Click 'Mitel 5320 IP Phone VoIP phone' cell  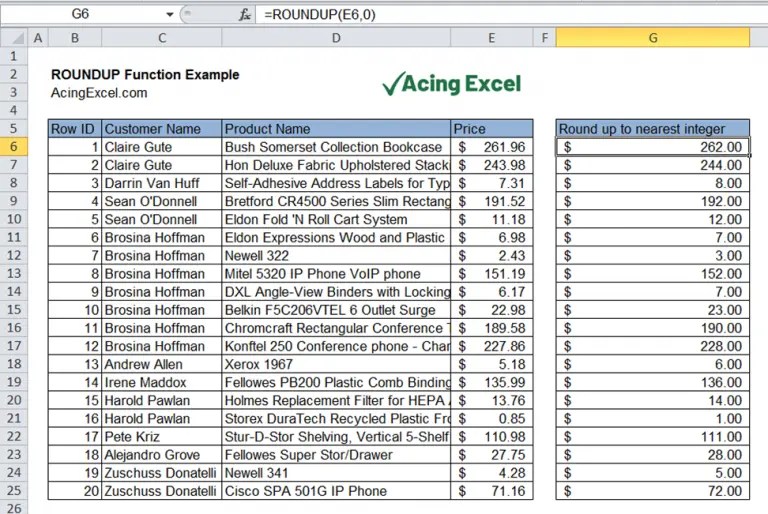pos(336,273)
